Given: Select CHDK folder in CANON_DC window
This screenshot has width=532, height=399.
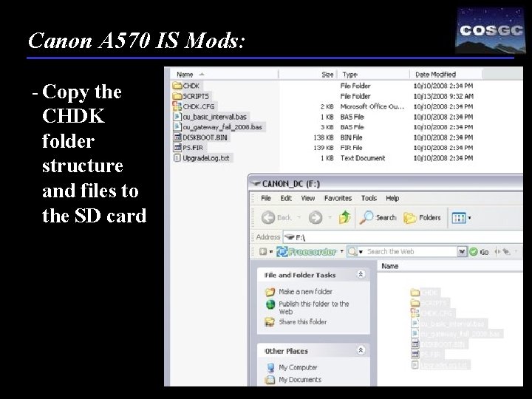Looking at the screenshot, I should pos(425,292).
